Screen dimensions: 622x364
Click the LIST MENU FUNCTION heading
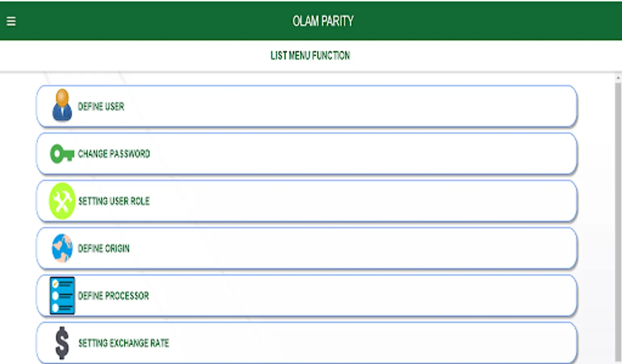point(310,55)
